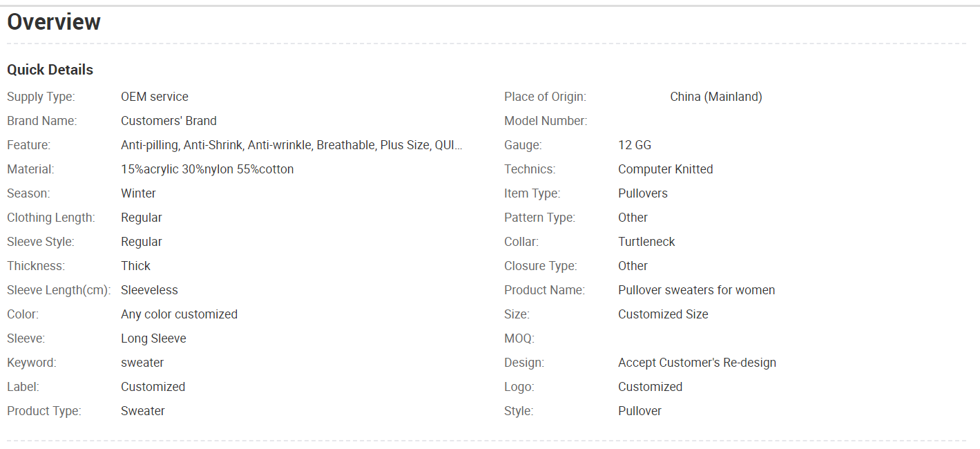Click the Quick Details subheading
Viewport: 980px width, 449px height.
coord(50,70)
